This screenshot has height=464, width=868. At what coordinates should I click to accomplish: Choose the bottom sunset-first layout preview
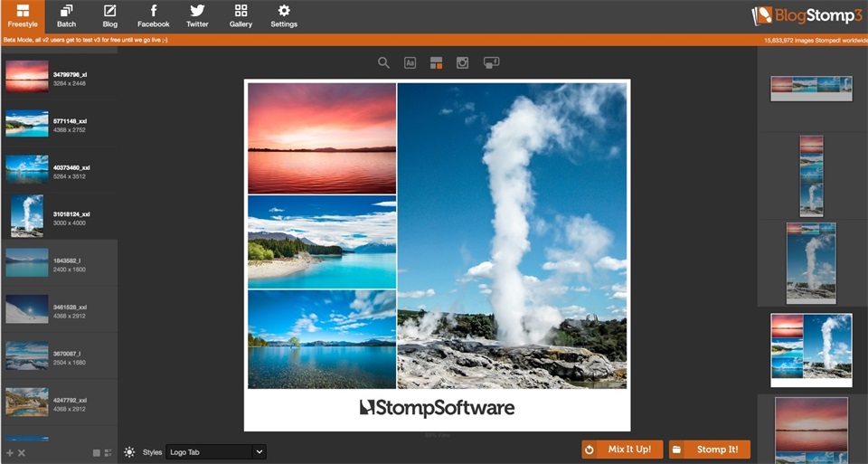(x=812, y=431)
